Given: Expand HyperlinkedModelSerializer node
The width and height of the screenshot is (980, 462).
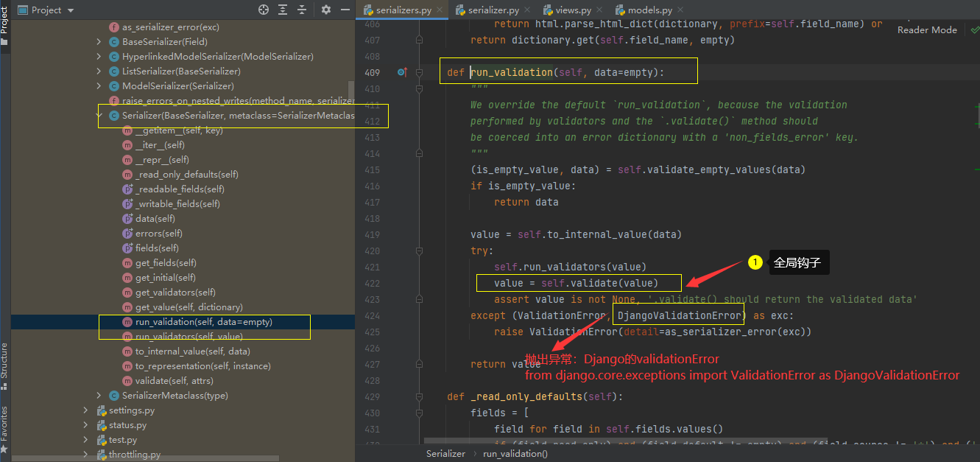Looking at the screenshot, I should [x=99, y=57].
